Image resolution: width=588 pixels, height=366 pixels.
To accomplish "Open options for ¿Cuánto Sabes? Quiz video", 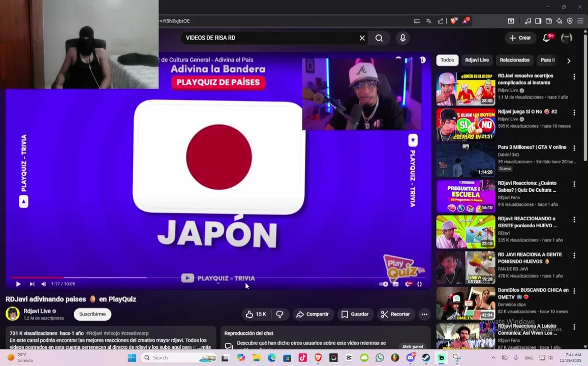I will [x=574, y=184].
